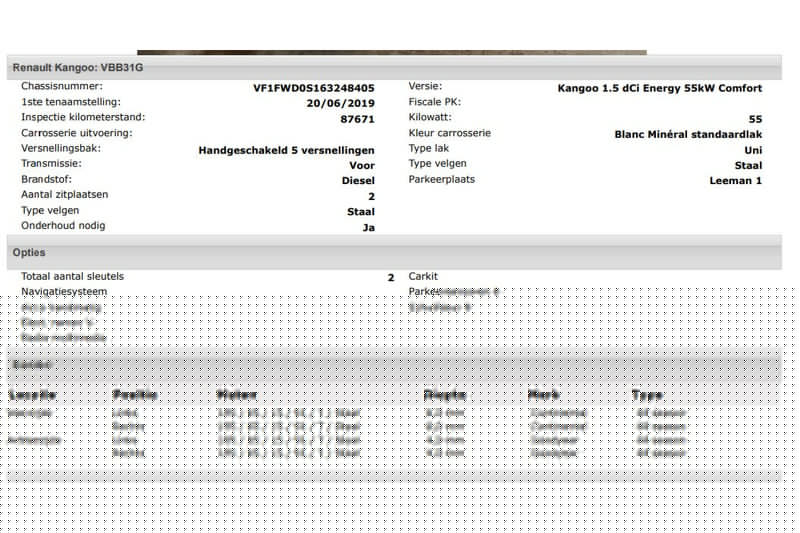Click the 'Opties' section header
The height and width of the screenshot is (533, 800).
pyautogui.click(x=394, y=252)
